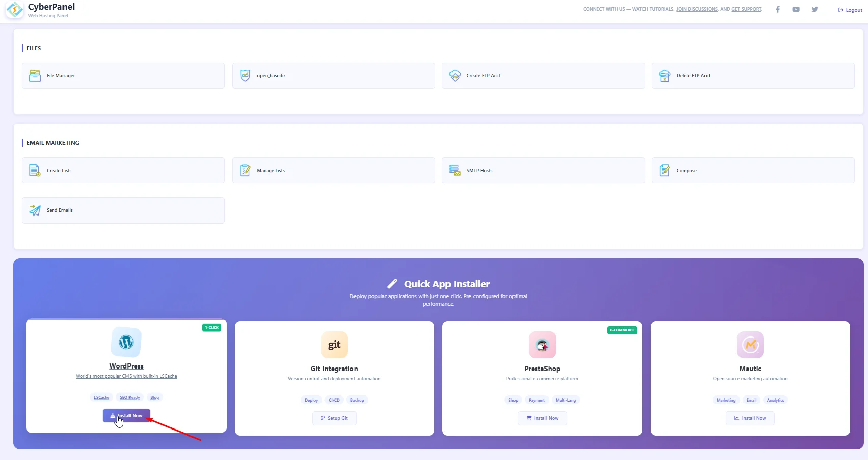Select the Multi-Lang tag
Viewport: 868px width, 460px height.
pyautogui.click(x=566, y=400)
